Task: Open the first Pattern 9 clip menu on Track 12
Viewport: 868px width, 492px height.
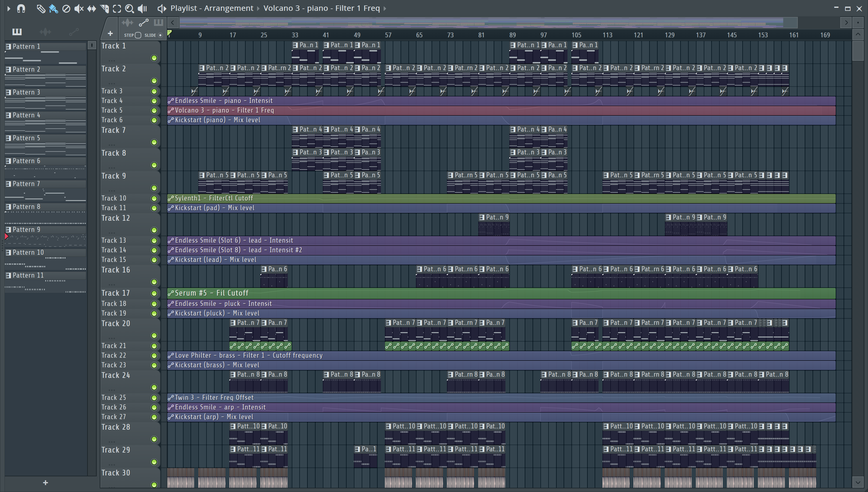Action: pyautogui.click(x=482, y=218)
